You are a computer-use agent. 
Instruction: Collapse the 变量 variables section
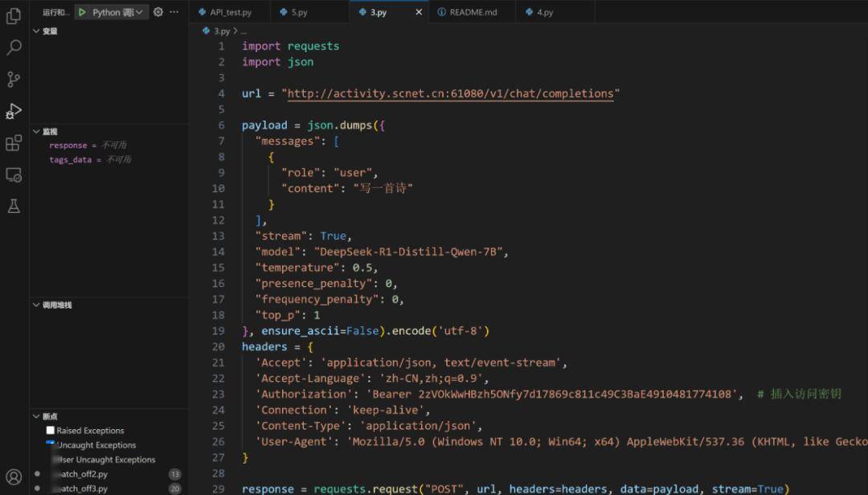(37, 31)
